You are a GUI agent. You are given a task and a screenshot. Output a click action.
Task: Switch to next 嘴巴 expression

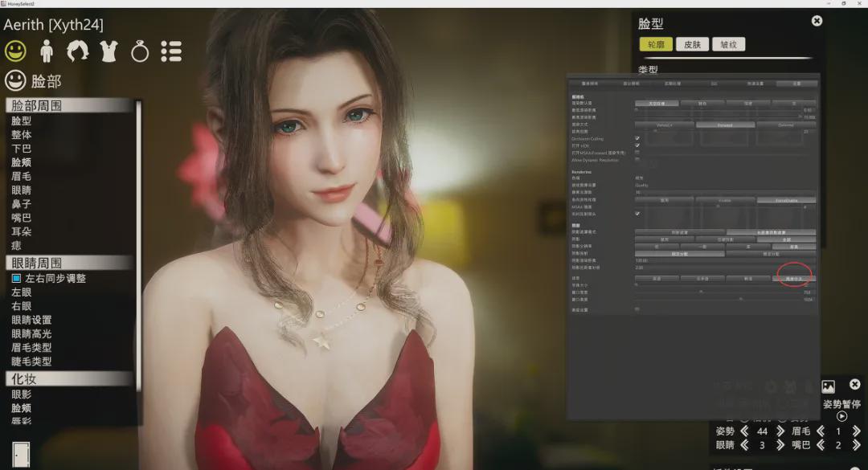pos(857,444)
